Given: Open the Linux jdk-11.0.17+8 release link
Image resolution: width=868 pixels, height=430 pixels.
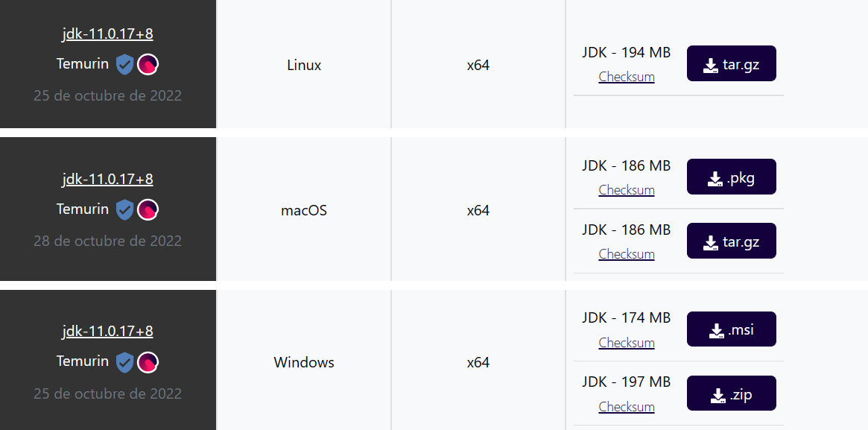Looking at the screenshot, I should (107, 34).
